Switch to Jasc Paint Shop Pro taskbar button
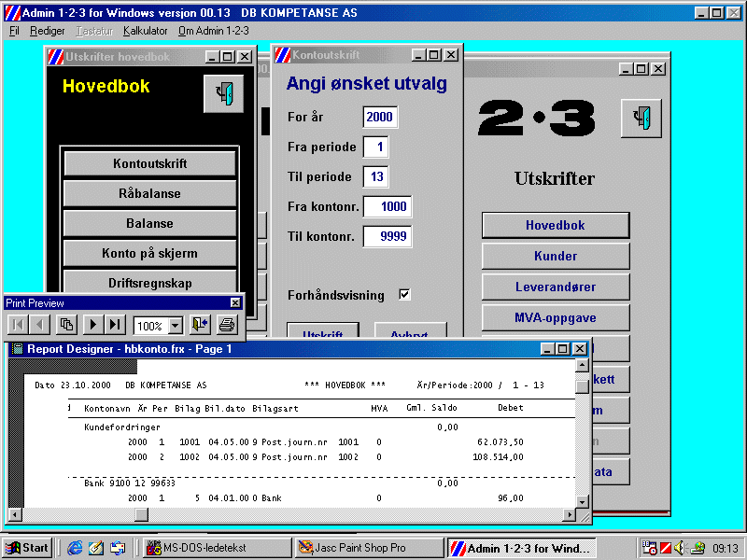Viewport: 747px width, 560px height. tap(369, 548)
